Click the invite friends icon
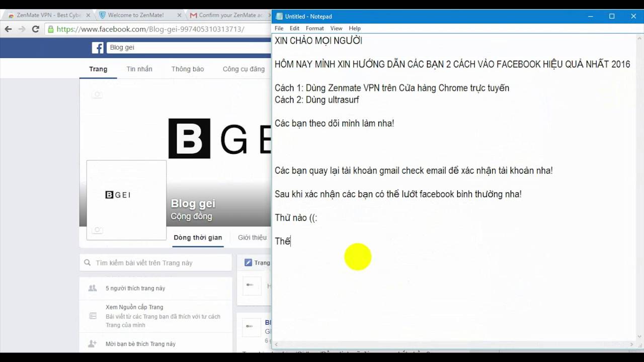Image resolution: width=644 pixels, height=362 pixels. click(93, 344)
